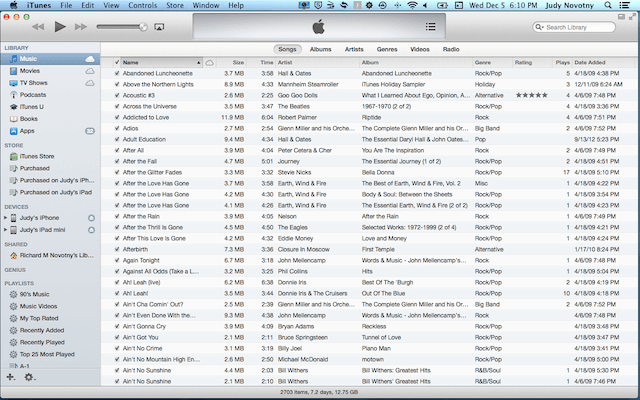Open Books in the sidebar

point(50,119)
